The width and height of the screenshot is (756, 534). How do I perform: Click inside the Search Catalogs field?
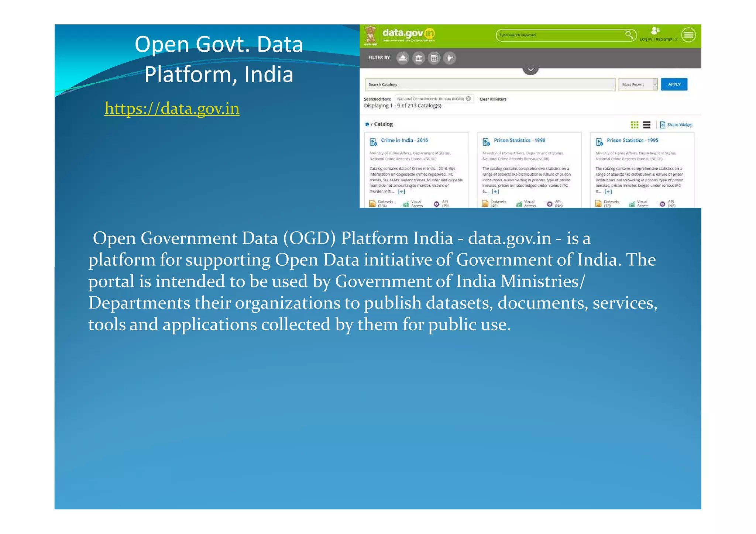click(x=490, y=85)
